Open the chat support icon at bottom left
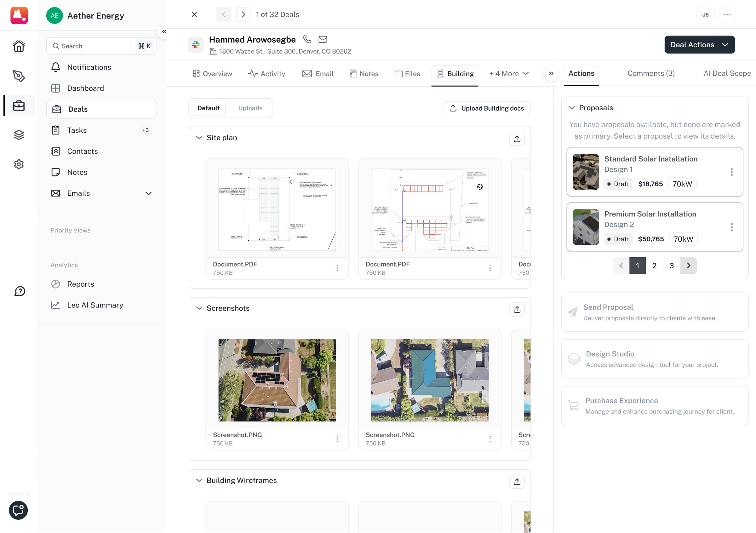The width and height of the screenshot is (756, 533). point(19,510)
